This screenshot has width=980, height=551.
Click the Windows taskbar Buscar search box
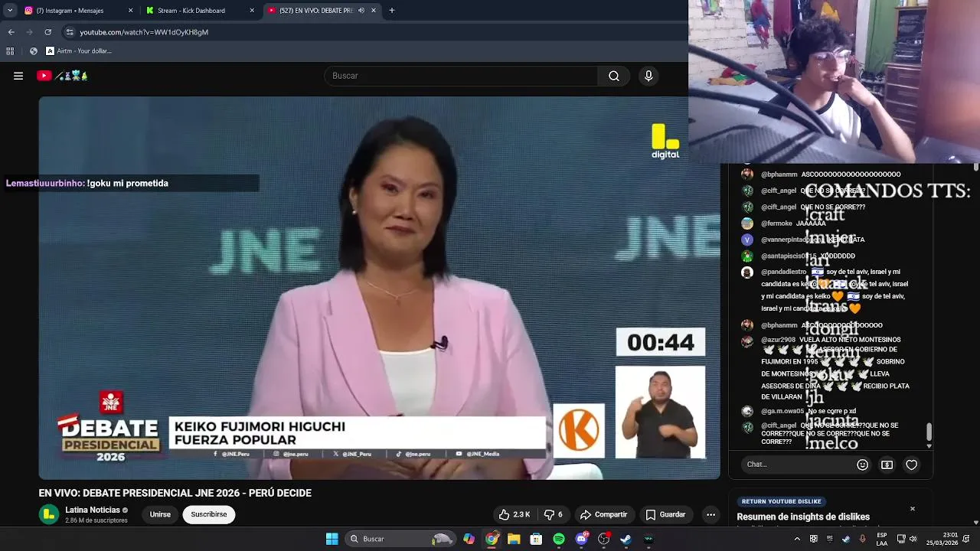pyautogui.click(x=399, y=539)
